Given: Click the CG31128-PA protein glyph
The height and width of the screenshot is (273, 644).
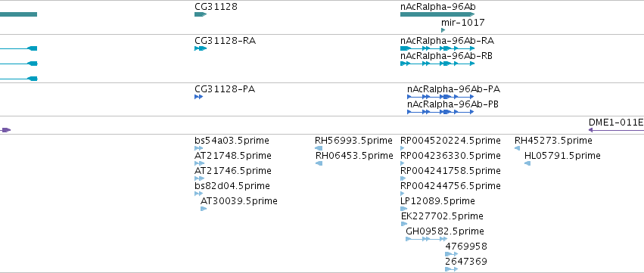Looking at the screenshot, I should point(199,97).
